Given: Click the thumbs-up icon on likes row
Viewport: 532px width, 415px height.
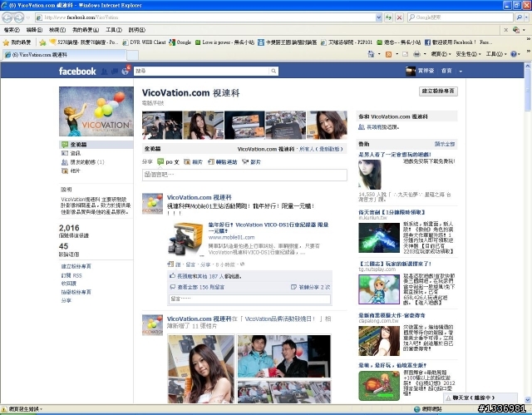Looking at the screenshot, I should (172, 276).
